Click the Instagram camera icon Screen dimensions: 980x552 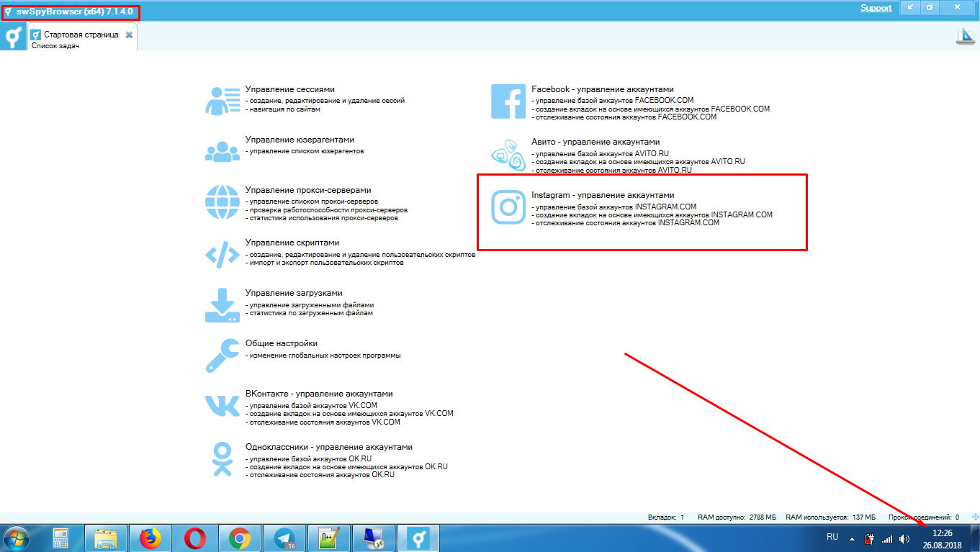(x=509, y=207)
